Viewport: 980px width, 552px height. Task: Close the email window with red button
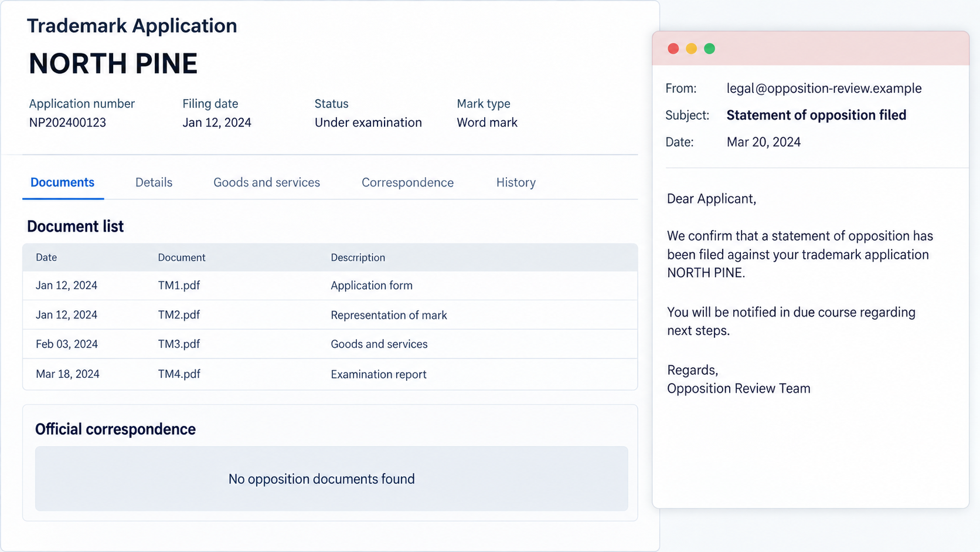(x=673, y=49)
